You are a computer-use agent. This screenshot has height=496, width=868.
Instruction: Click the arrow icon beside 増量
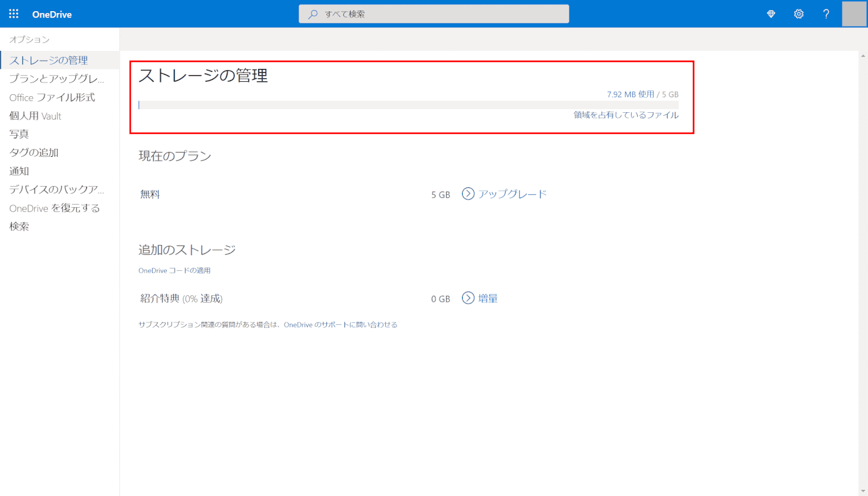coord(468,298)
